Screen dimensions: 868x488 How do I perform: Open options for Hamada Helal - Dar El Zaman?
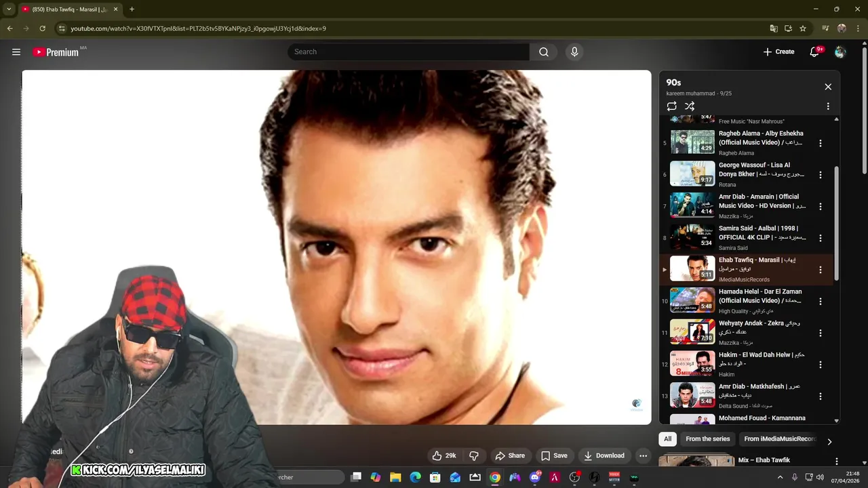pos(821,301)
